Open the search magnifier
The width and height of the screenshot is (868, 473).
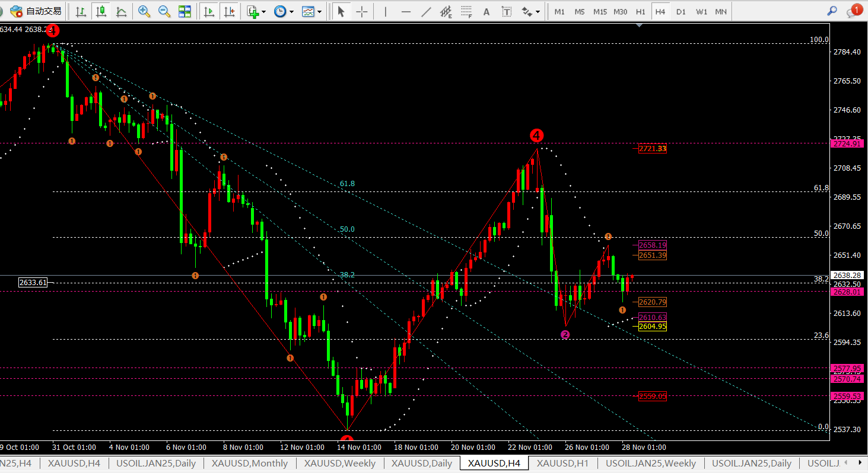tap(832, 11)
